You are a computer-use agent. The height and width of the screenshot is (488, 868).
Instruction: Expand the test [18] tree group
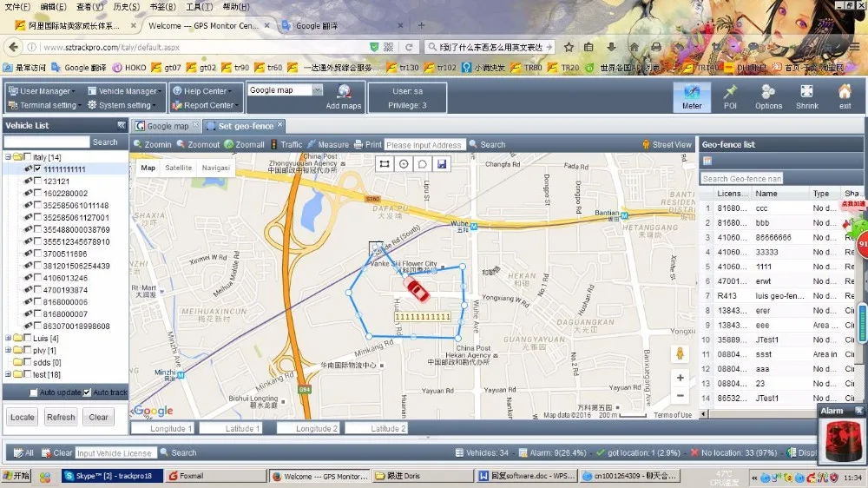(9, 374)
